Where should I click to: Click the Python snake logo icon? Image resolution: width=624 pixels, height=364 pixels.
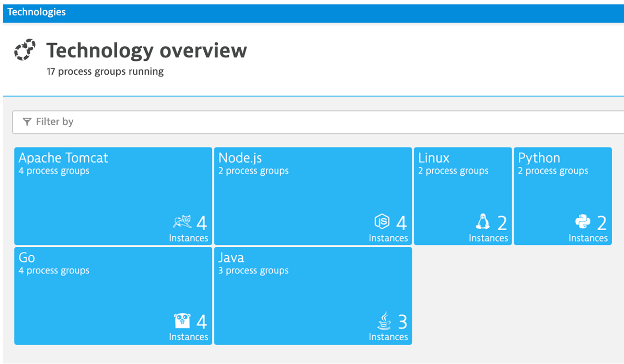tap(582, 222)
